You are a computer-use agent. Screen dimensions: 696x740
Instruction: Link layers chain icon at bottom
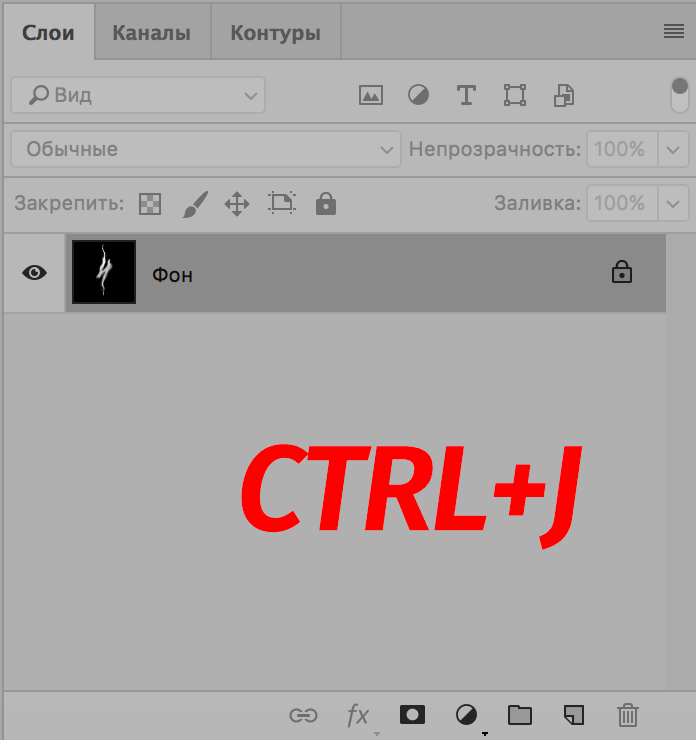(303, 715)
